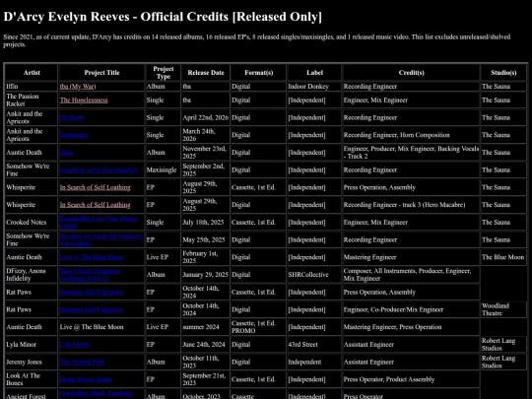The image size is (532, 399).
Task: Open the 'I'm Sorry' single link
Action: pos(72,118)
